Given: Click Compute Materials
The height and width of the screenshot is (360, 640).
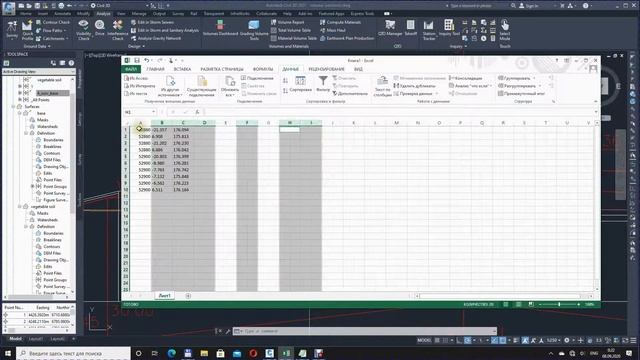Looking at the screenshot, I should (340, 22).
